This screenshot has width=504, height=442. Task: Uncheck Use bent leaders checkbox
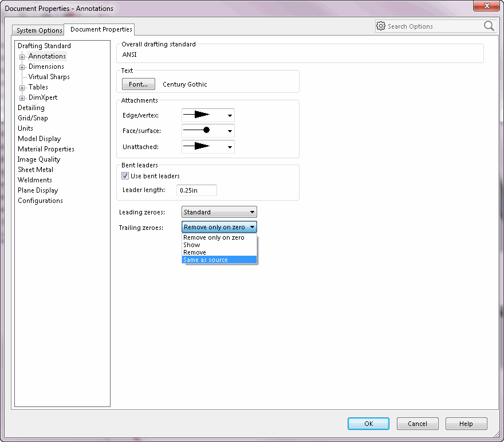tap(125, 176)
